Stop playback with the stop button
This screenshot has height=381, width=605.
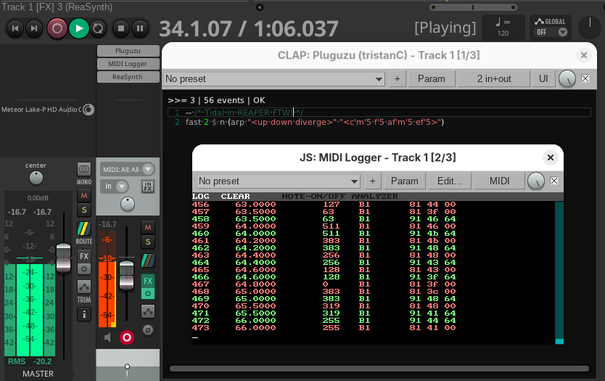[x=121, y=29]
